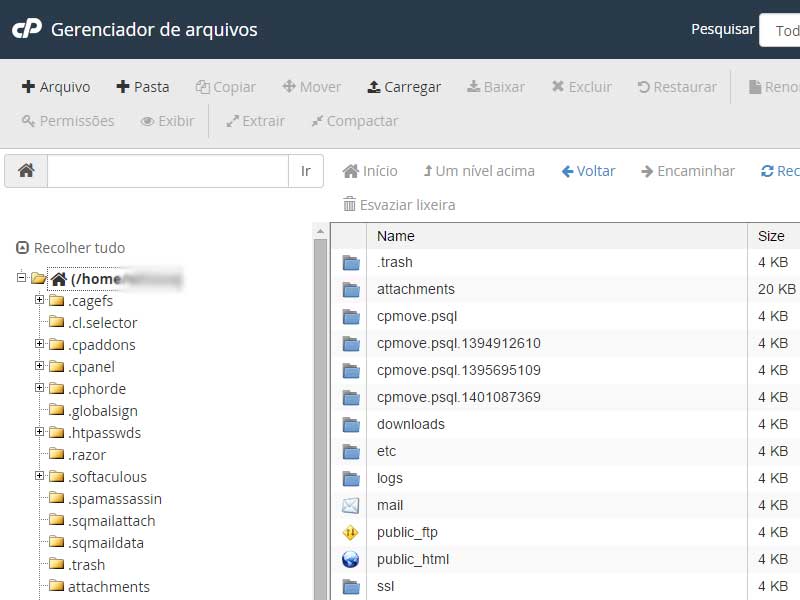Click folder icon of logs row
Screen dimensions: 800x600
pyautogui.click(x=351, y=479)
